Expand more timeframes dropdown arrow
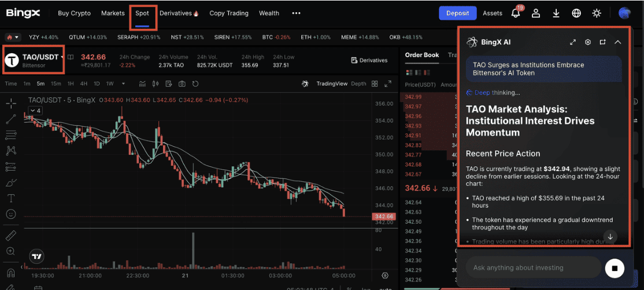The width and height of the screenshot is (644, 290). (x=123, y=84)
